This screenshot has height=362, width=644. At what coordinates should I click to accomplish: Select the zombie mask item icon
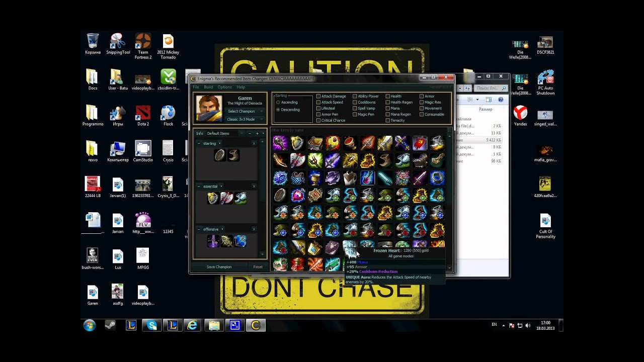point(402,178)
